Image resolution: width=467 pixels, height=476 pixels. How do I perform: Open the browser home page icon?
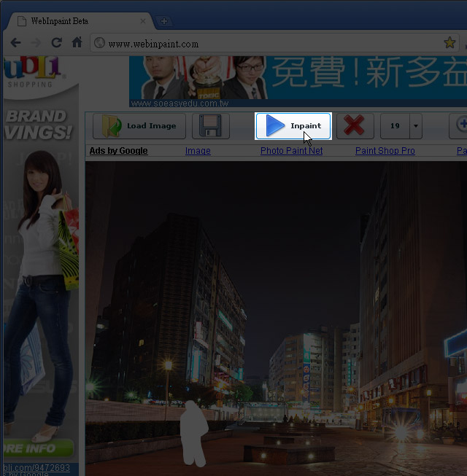pyautogui.click(x=77, y=42)
